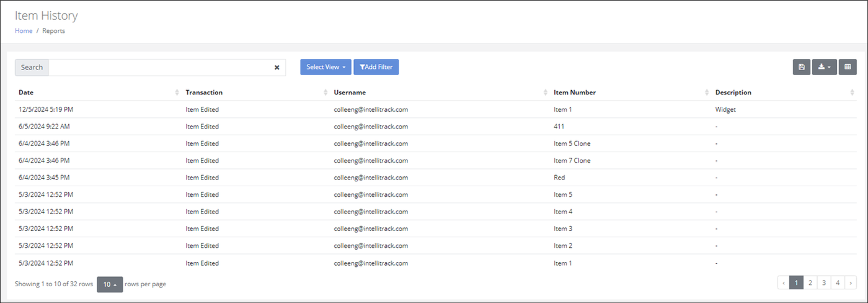This screenshot has height=303, width=868.
Task: Click the Item 5 Clone cell
Action: [572, 143]
